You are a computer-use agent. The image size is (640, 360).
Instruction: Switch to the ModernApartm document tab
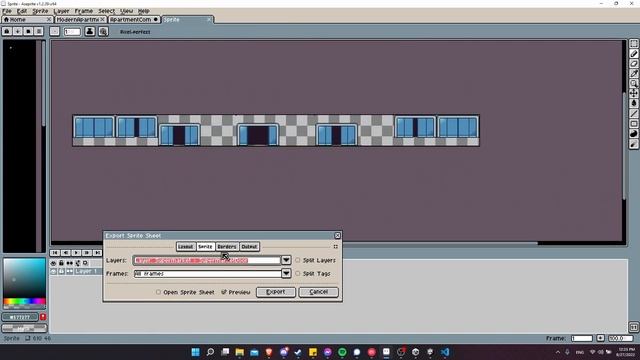pyautogui.click(x=80, y=19)
